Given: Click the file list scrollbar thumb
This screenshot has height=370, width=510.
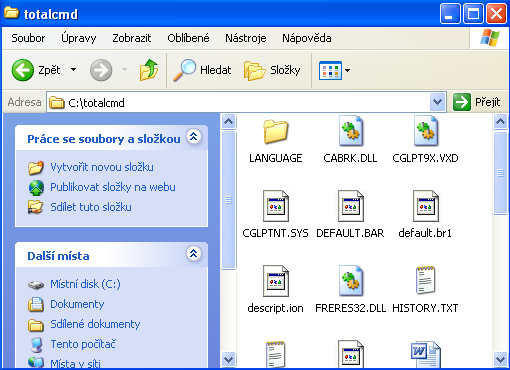Looking at the screenshot, I should click(500, 173).
